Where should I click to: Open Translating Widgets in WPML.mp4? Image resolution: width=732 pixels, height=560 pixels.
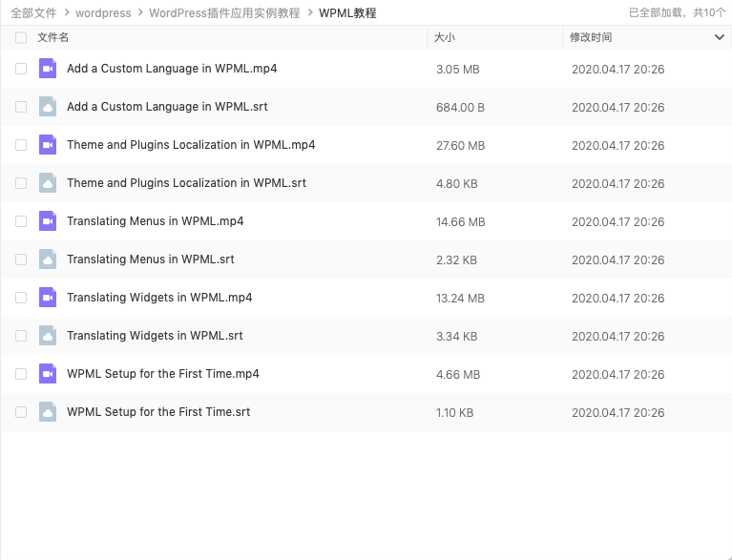click(159, 298)
